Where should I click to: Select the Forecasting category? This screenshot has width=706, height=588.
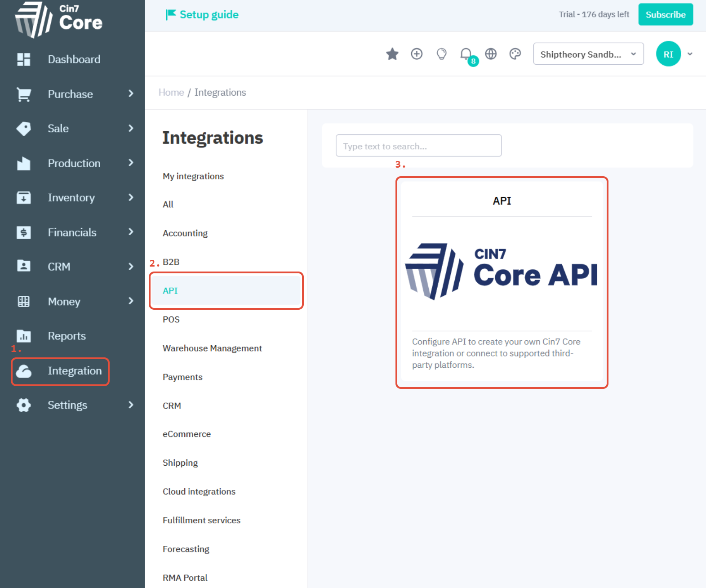[x=186, y=549]
